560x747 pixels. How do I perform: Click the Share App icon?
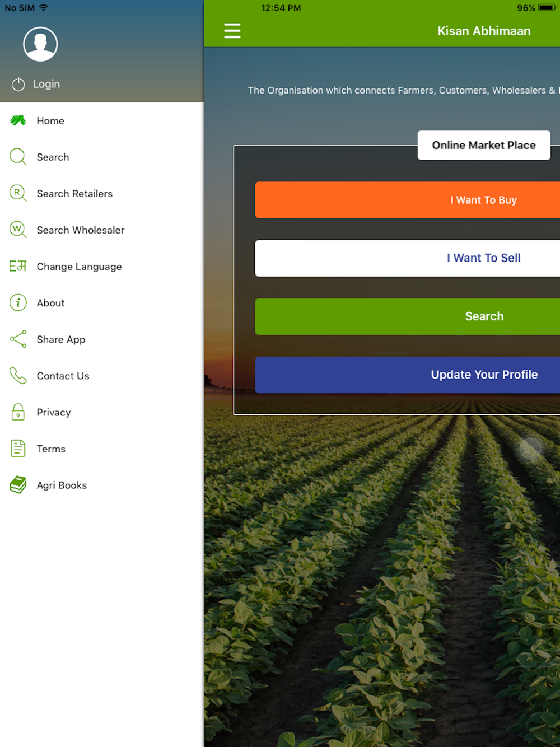click(x=18, y=339)
